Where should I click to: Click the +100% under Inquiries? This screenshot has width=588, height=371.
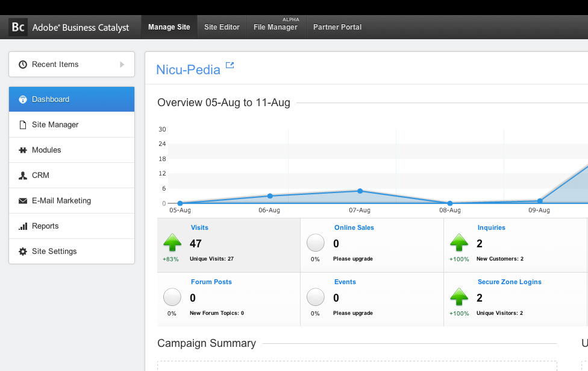pyautogui.click(x=459, y=259)
